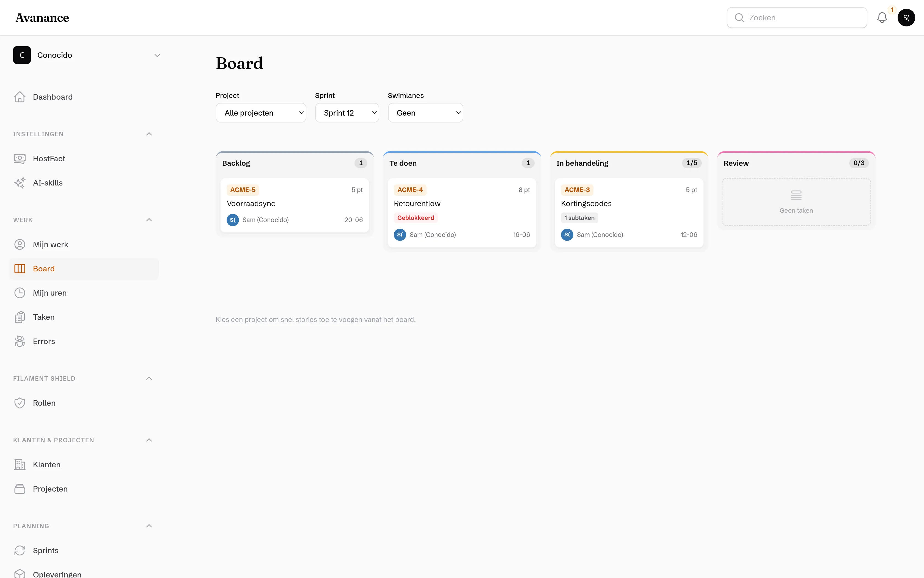The height and width of the screenshot is (578, 924).
Task: Collapse the Instellingen sidebar section
Action: pos(149,134)
